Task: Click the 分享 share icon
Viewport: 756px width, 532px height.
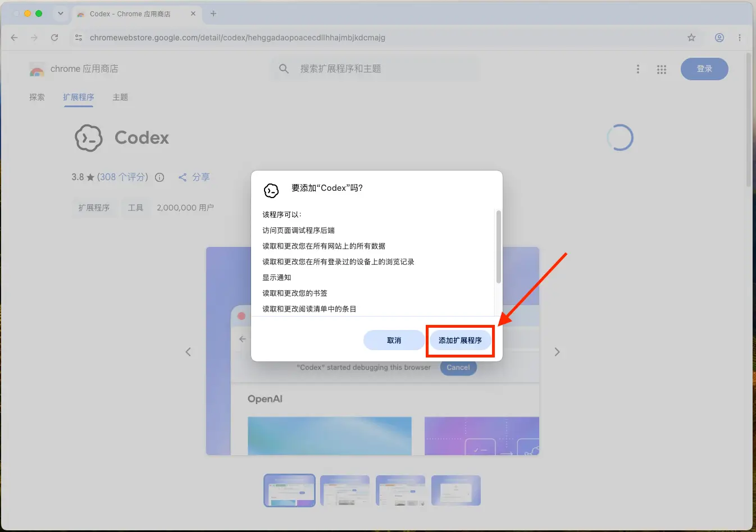Action: click(183, 177)
